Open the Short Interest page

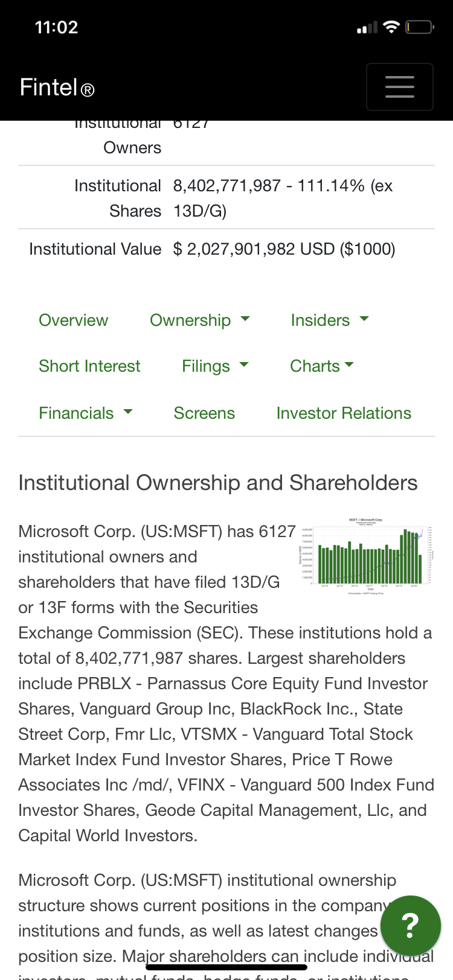click(x=89, y=366)
